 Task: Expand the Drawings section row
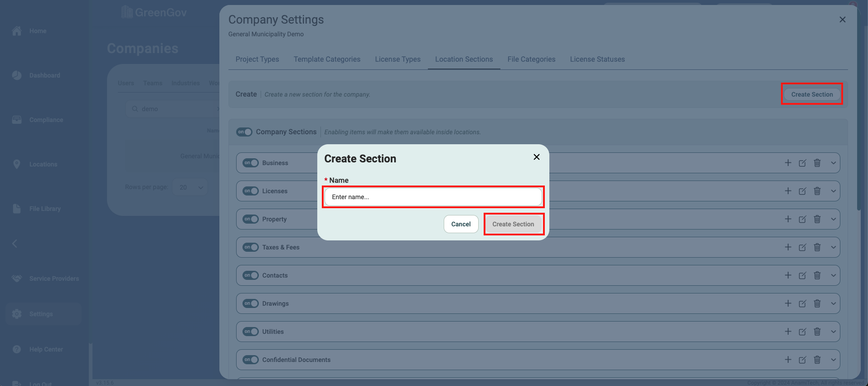(833, 303)
